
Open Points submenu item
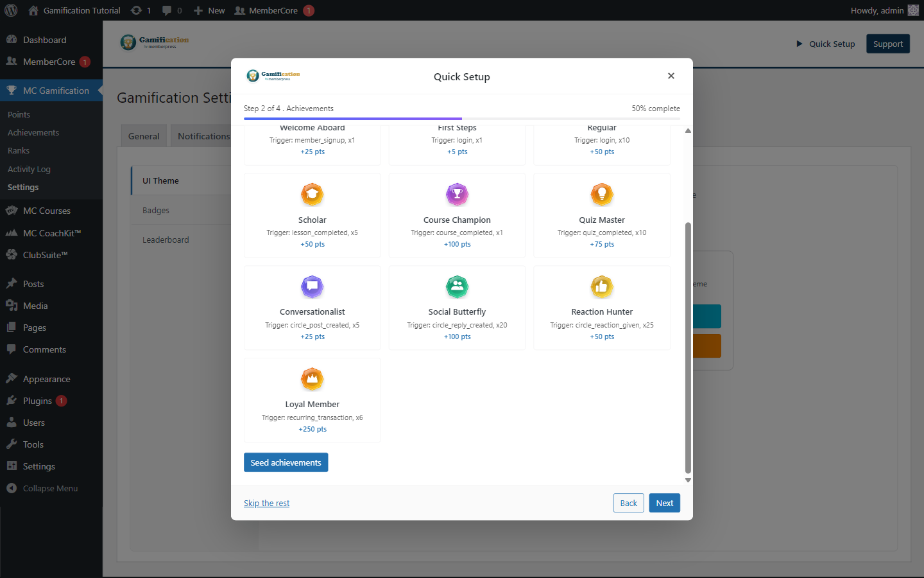pos(19,114)
